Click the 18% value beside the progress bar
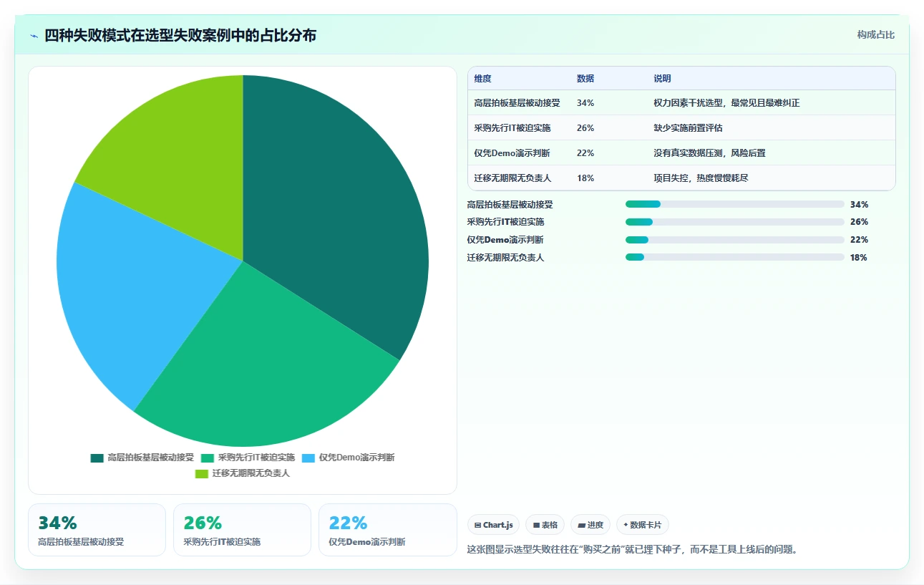 point(859,258)
